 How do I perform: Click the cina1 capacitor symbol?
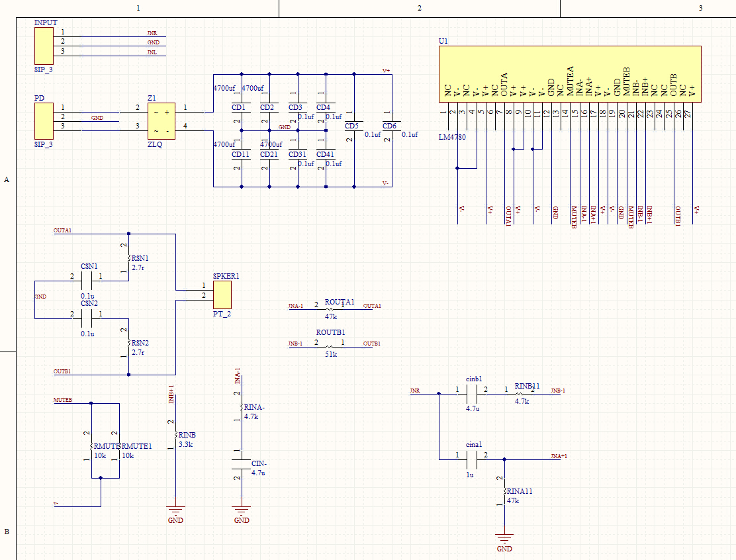point(472,459)
